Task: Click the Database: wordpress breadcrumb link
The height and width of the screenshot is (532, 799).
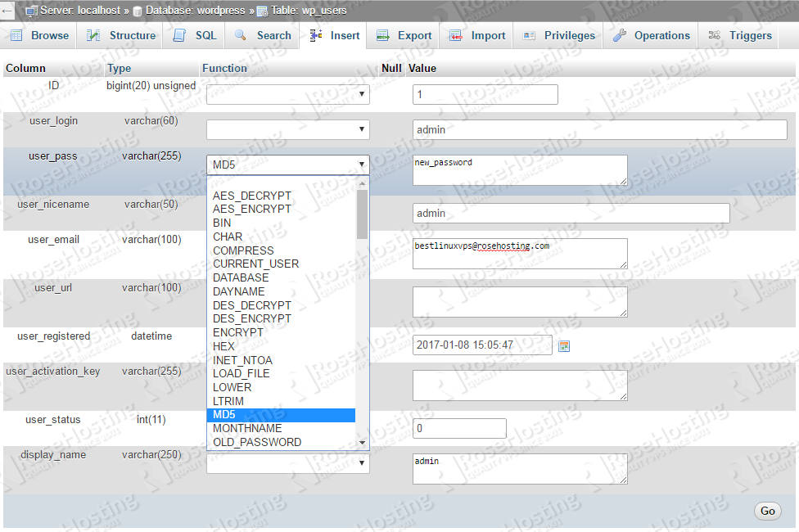Action: point(195,10)
